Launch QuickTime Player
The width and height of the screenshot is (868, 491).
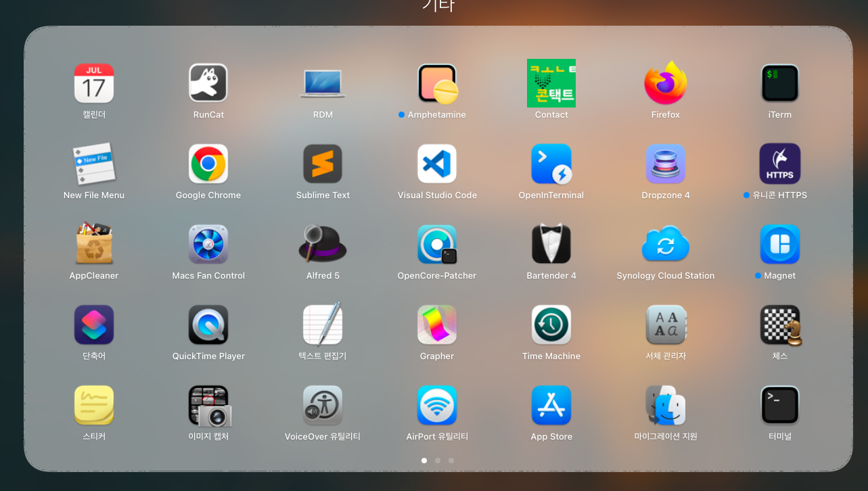[208, 325]
